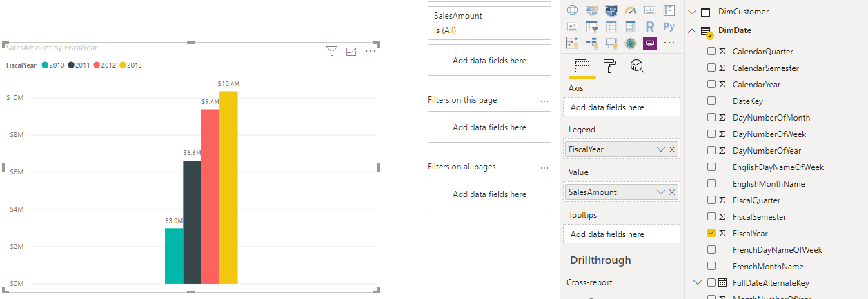
Task: Check the CalendarYear field
Action: (711, 85)
